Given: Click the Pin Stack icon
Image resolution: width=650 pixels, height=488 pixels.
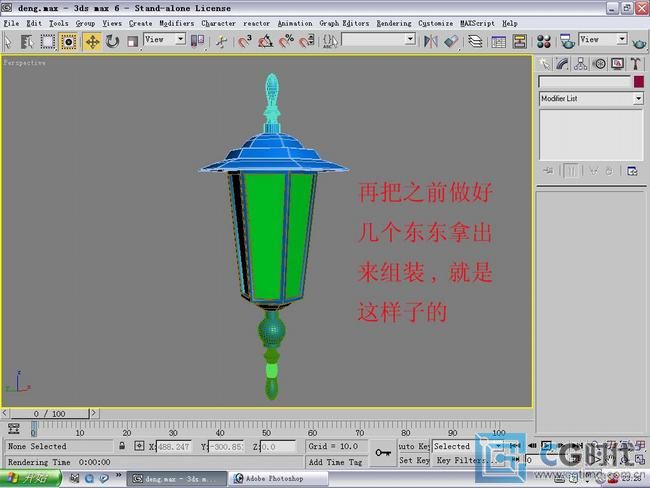Looking at the screenshot, I should (x=548, y=170).
